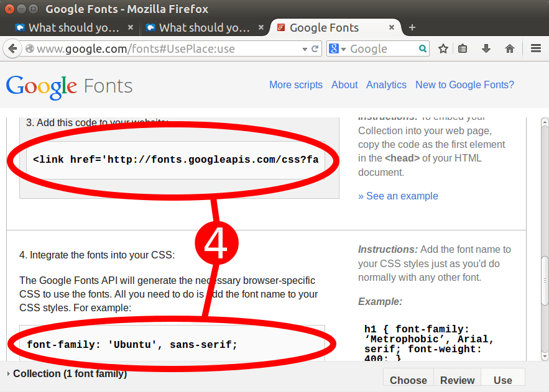549x392 pixels.
Task: Switch to the Google Fonts tab
Action: pyautogui.click(x=323, y=27)
